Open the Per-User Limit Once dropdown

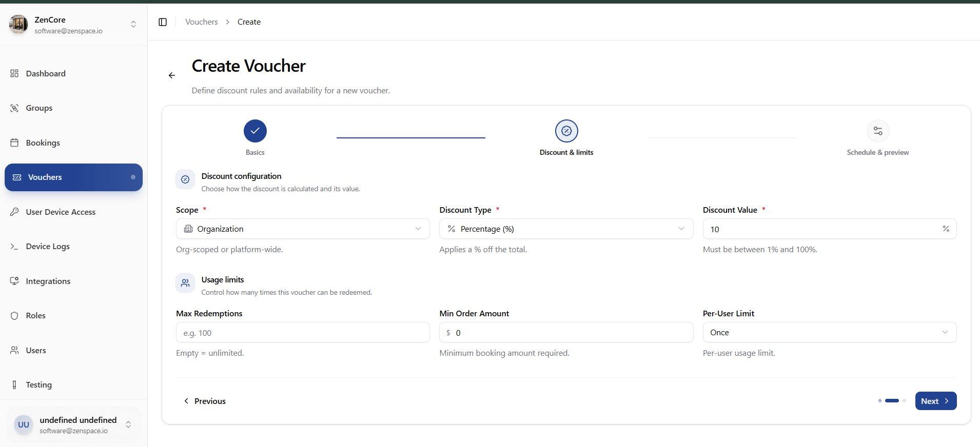point(830,332)
